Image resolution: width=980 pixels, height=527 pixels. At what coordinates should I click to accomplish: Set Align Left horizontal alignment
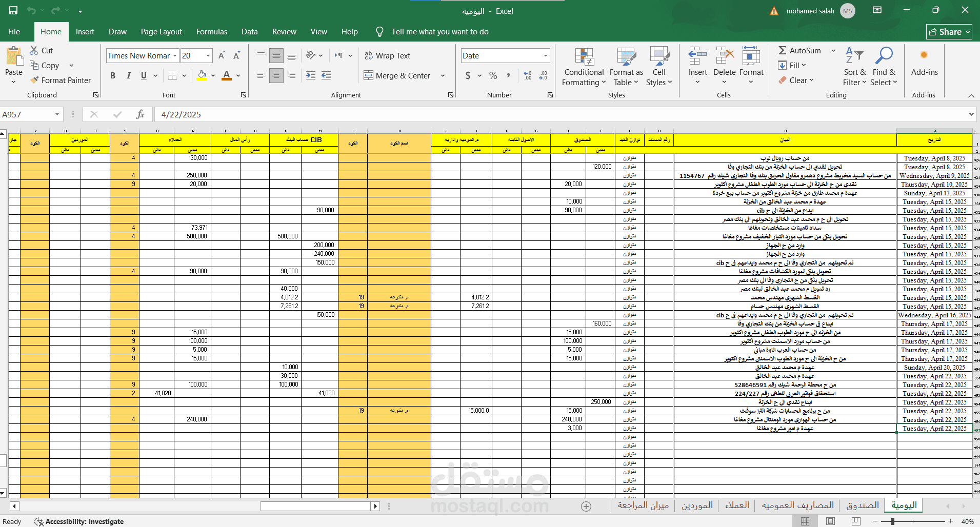[x=261, y=75]
